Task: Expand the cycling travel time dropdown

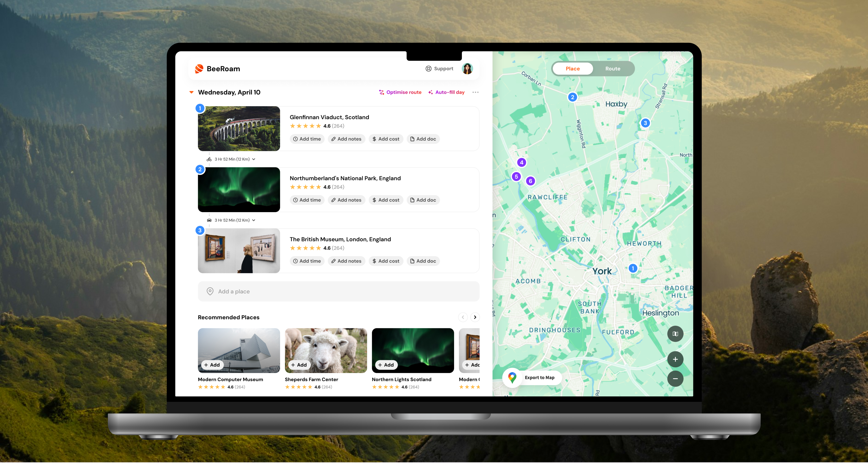Action: click(x=254, y=159)
